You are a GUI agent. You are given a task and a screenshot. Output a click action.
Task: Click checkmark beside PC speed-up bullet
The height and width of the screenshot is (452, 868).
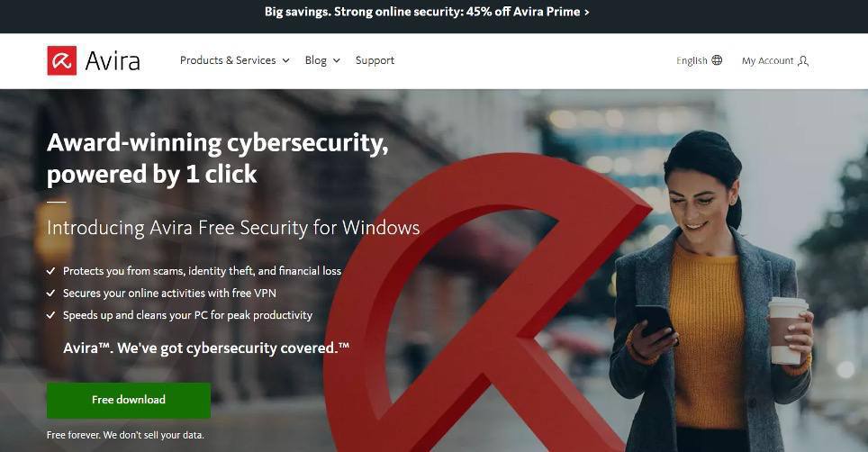tap(51, 316)
